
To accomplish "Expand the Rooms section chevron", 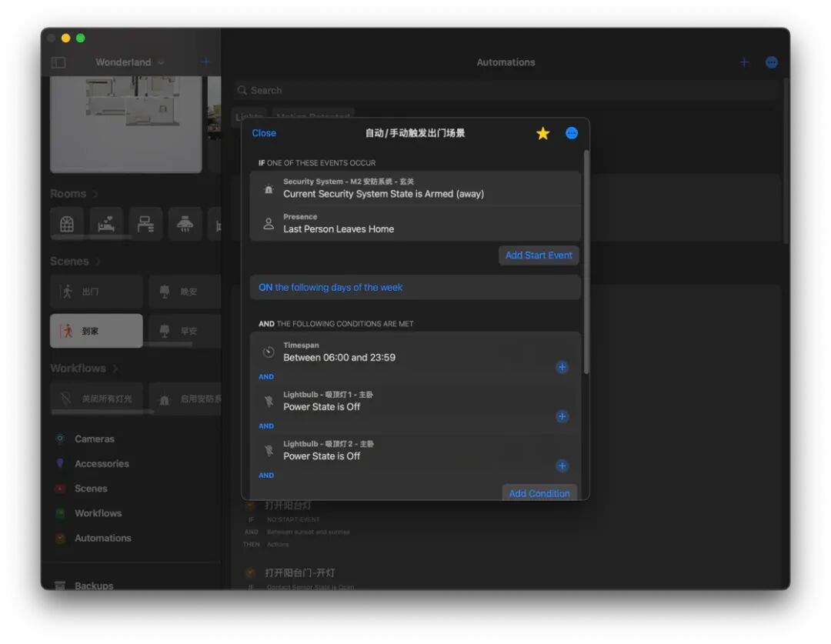I will tap(96, 194).
